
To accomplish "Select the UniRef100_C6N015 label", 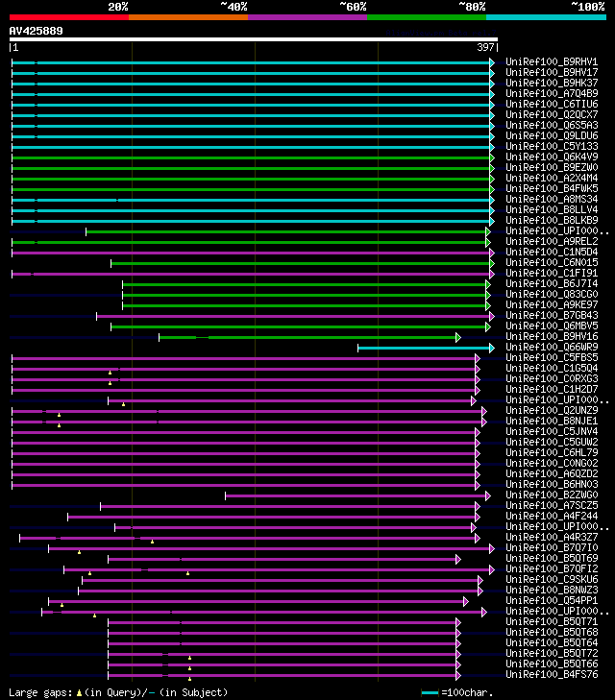I will coord(552,262).
